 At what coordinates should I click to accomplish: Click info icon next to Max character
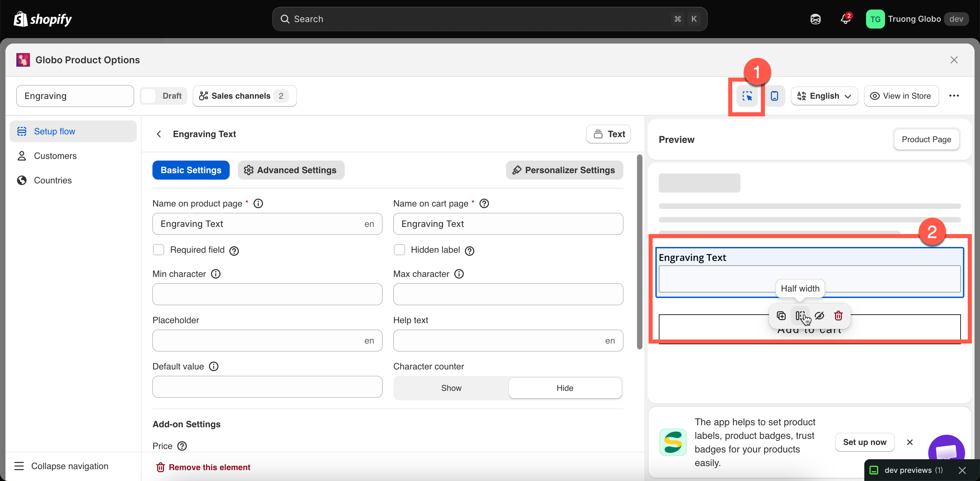click(x=459, y=274)
